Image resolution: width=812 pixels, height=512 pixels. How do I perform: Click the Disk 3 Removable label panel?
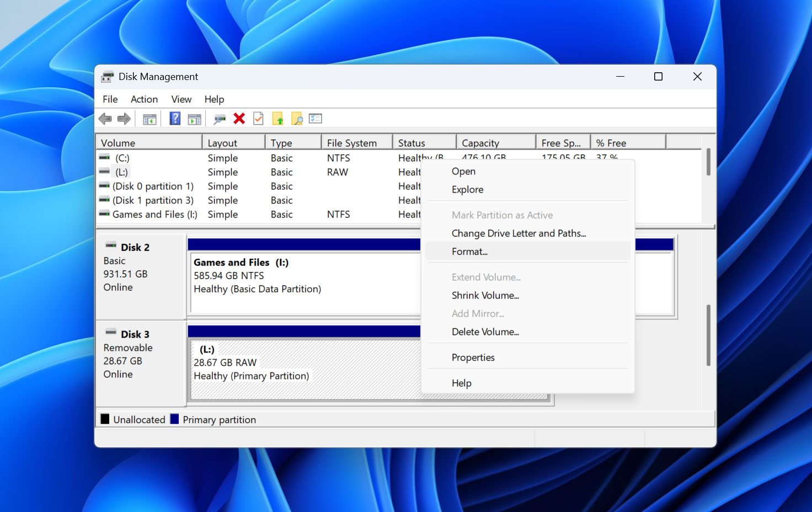[141, 364]
